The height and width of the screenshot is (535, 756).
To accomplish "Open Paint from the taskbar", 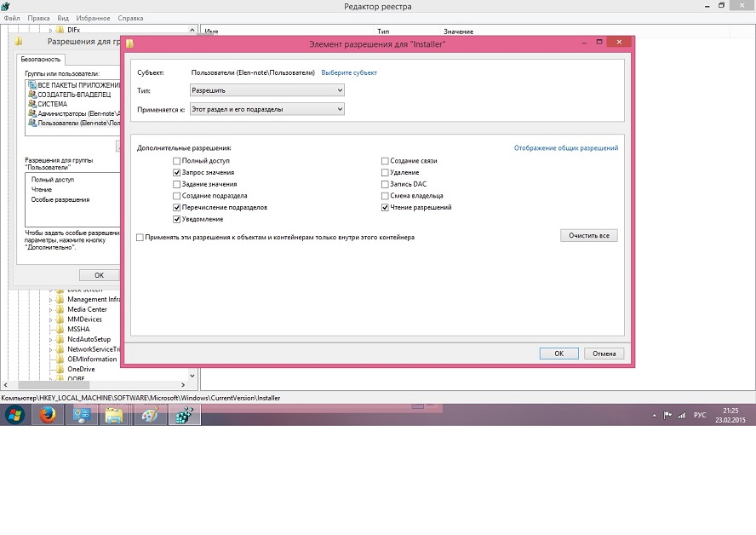I will click(x=150, y=415).
